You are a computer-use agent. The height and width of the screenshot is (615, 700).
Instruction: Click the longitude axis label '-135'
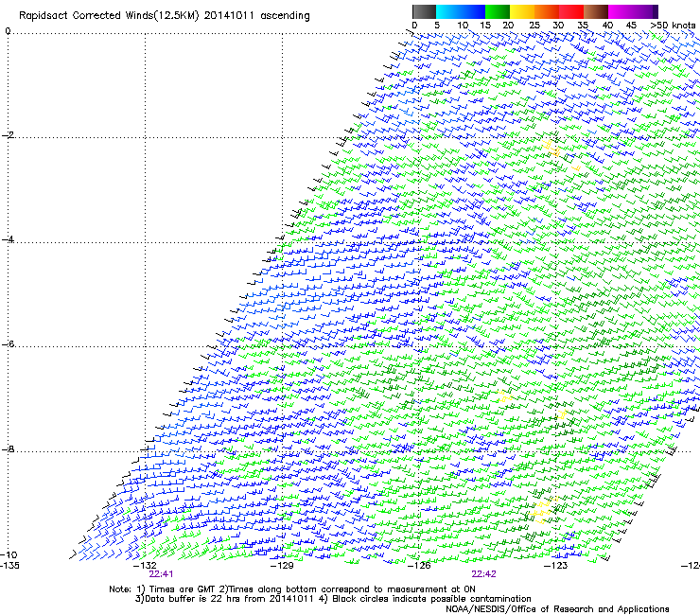coord(9,566)
